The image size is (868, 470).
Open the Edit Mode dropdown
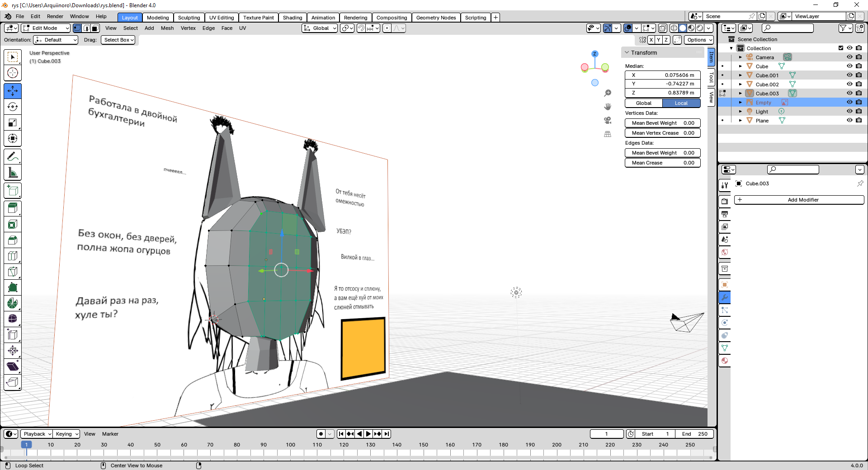(x=46, y=28)
